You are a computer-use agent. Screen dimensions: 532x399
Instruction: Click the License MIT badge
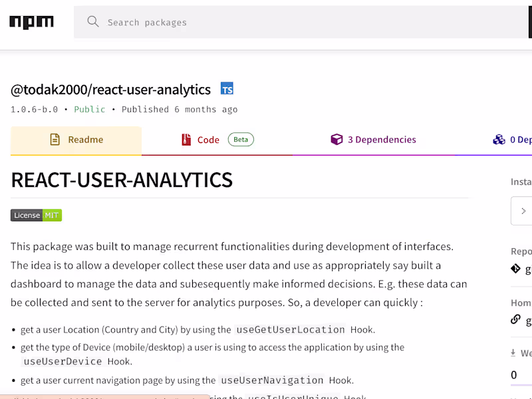[x=36, y=215]
